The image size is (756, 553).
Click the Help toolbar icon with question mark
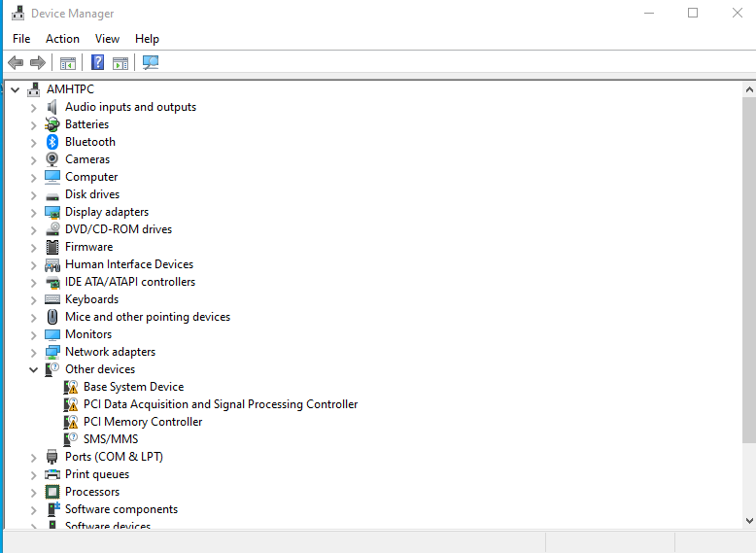pos(97,62)
